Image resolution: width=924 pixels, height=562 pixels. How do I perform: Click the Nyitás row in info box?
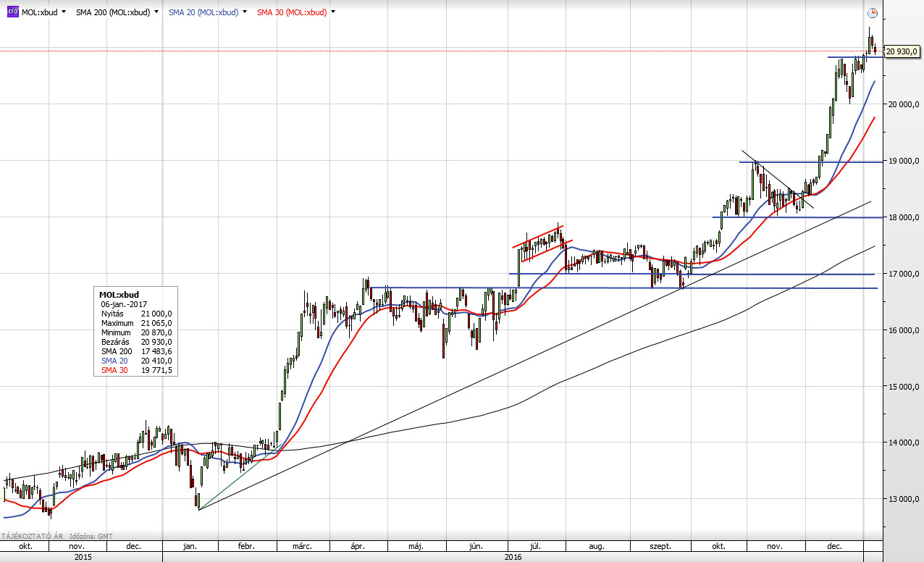click(136, 314)
